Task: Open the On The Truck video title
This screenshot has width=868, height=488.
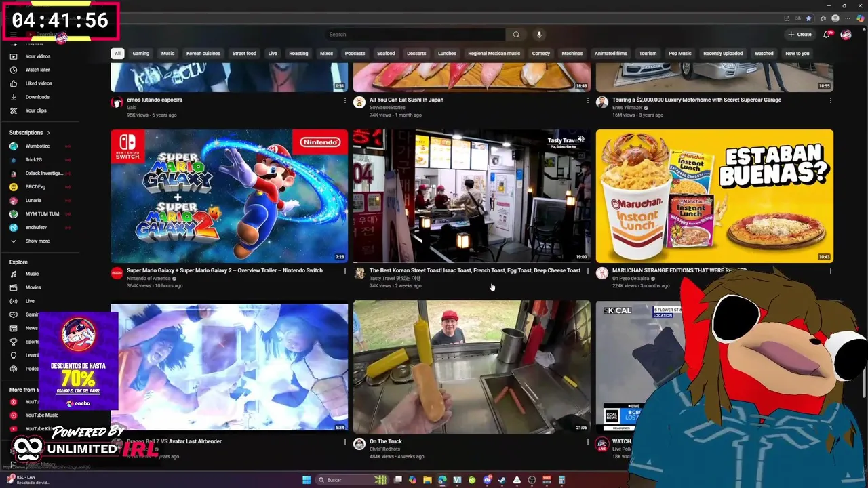Action: tap(385, 441)
